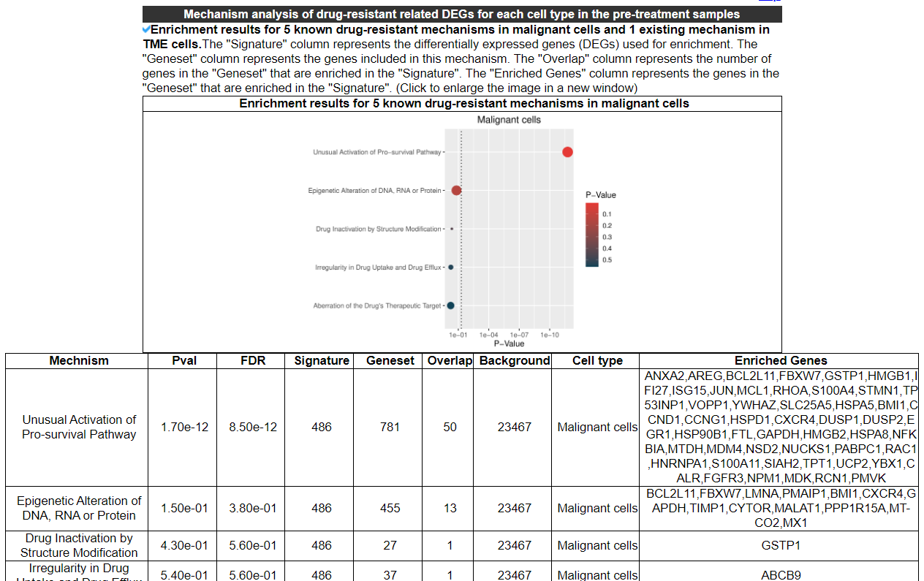The width and height of the screenshot is (924, 581).
Task: Click the 'Unusual Activation of Pro-survival Pathway' table cell
Action: click(x=79, y=427)
